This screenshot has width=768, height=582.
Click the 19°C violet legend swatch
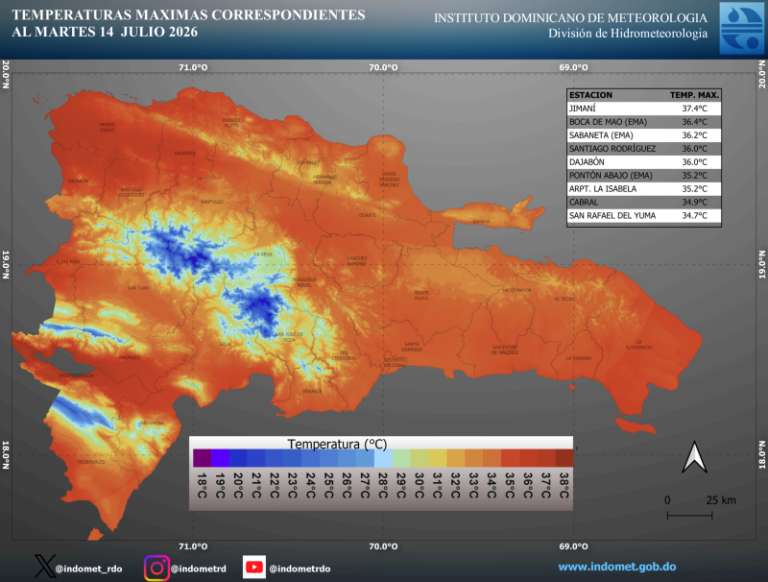(x=220, y=458)
